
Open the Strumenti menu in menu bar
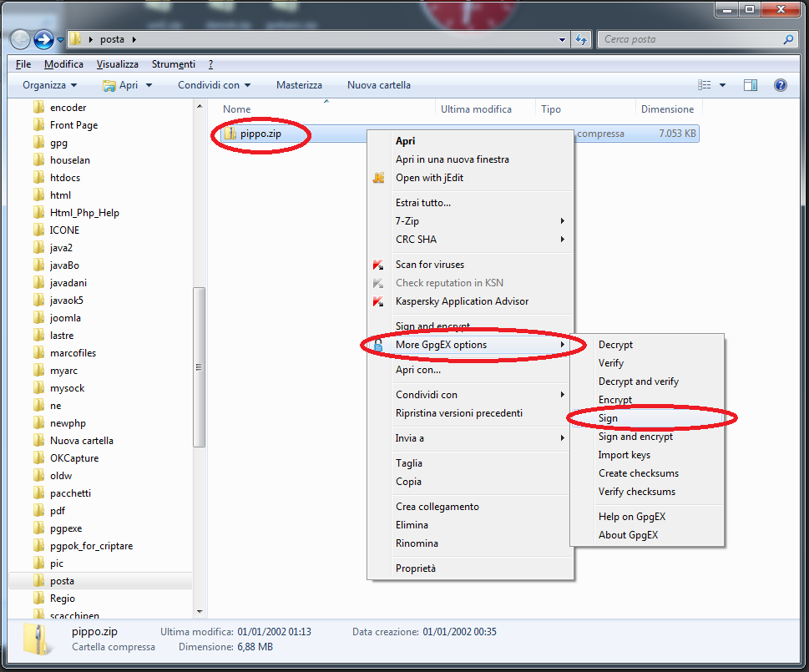[x=173, y=64]
